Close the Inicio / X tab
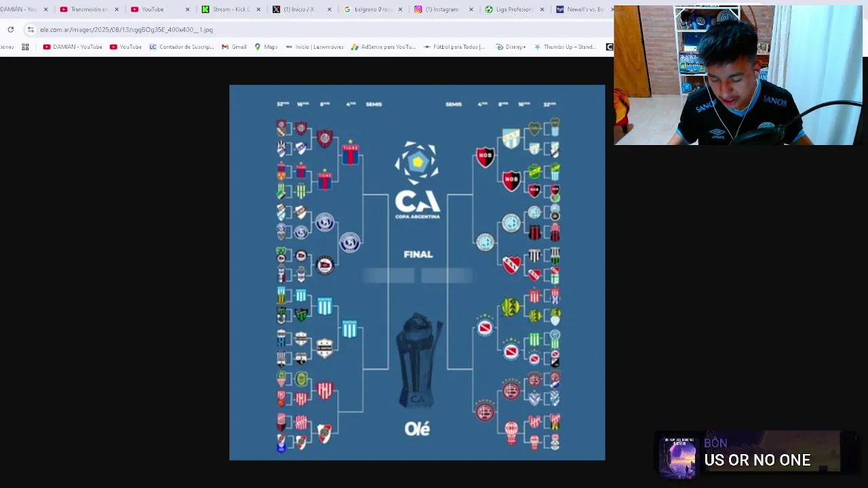The image size is (868, 488). pos(330,9)
